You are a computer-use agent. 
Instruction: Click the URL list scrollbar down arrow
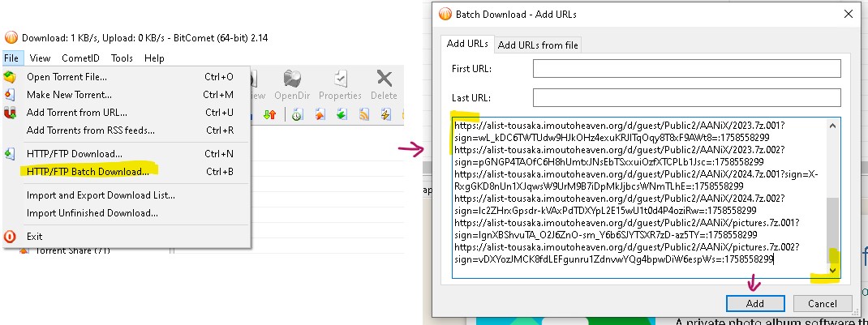(833, 270)
